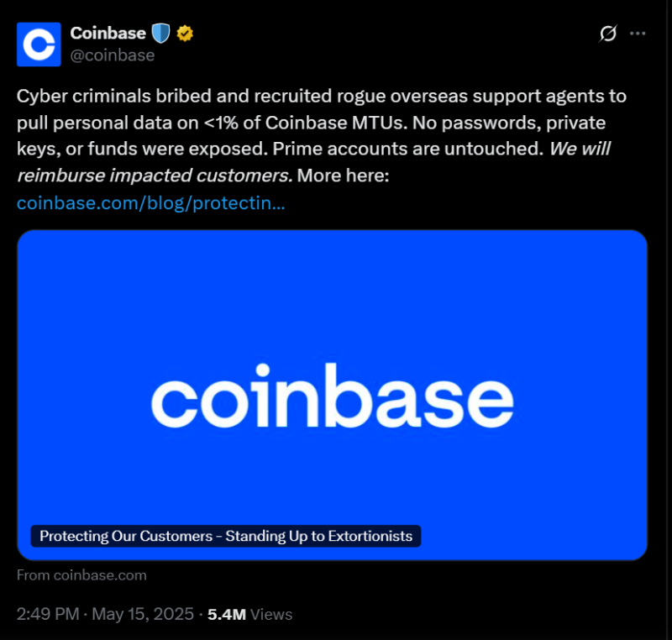Open the @coinbase handle link

pyautogui.click(x=112, y=55)
